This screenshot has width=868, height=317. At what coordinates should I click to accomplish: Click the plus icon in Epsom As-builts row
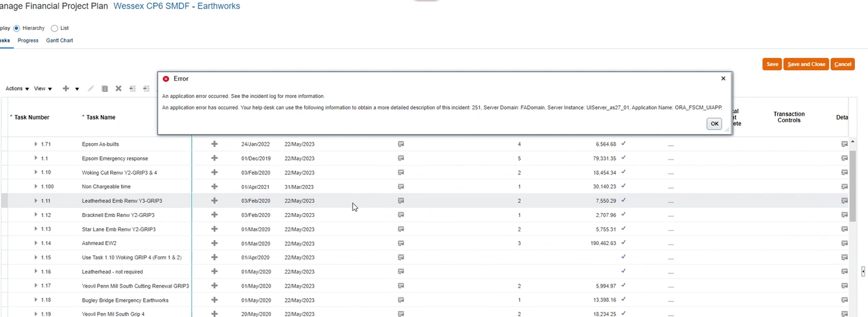(214, 144)
